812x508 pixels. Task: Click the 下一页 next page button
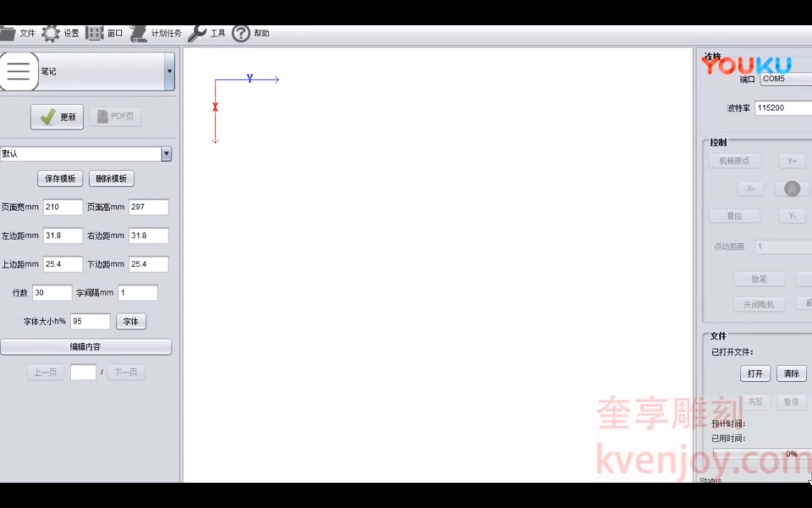tap(126, 373)
